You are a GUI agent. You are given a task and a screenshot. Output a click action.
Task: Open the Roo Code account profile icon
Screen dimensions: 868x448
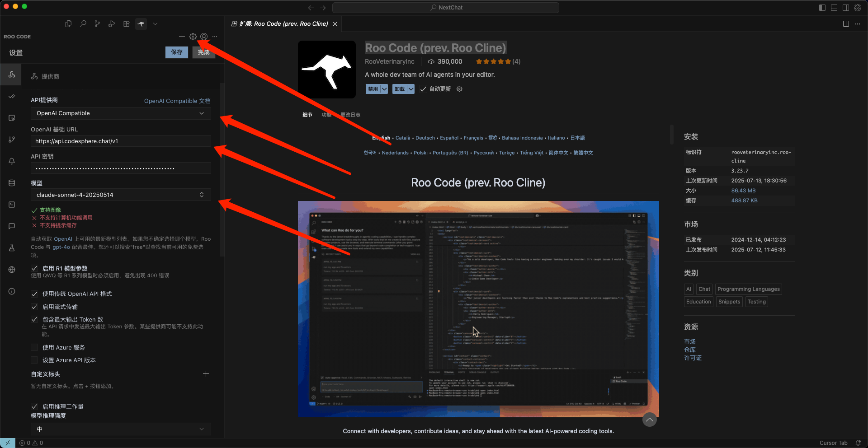click(204, 37)
